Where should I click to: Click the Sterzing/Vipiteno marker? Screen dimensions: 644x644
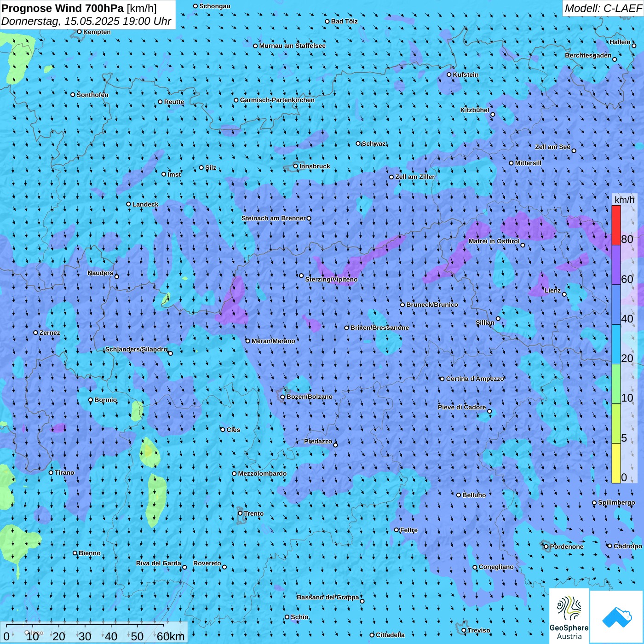(x=301, y=276)
